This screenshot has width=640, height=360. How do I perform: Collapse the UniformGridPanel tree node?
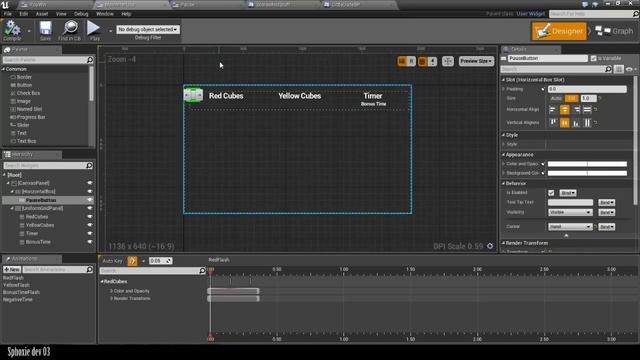[x=12, y=208]
